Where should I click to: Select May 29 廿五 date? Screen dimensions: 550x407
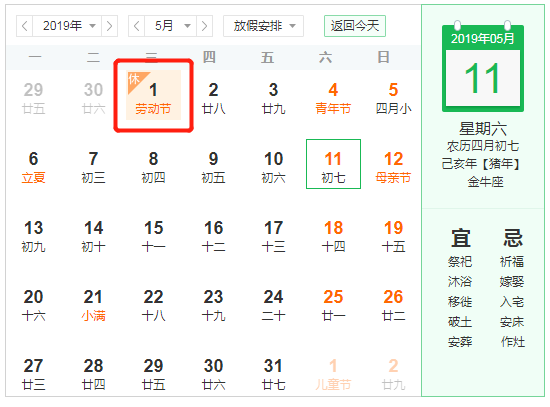(153, 374)
